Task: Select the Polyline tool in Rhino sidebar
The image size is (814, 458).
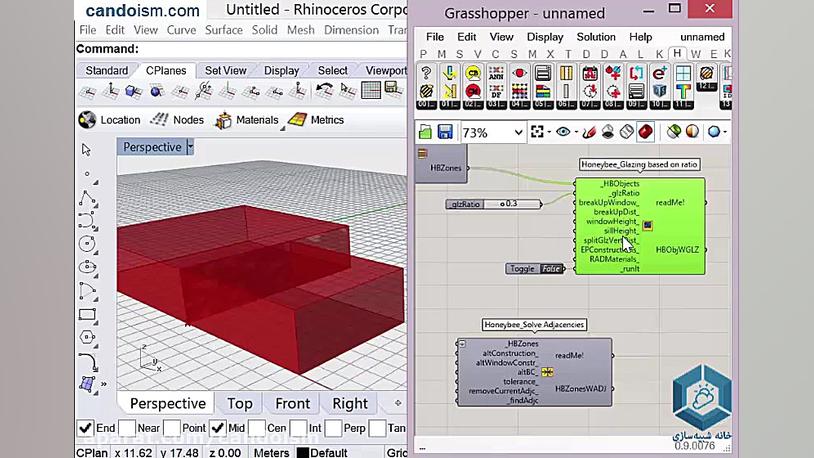Action: [87, 198]
